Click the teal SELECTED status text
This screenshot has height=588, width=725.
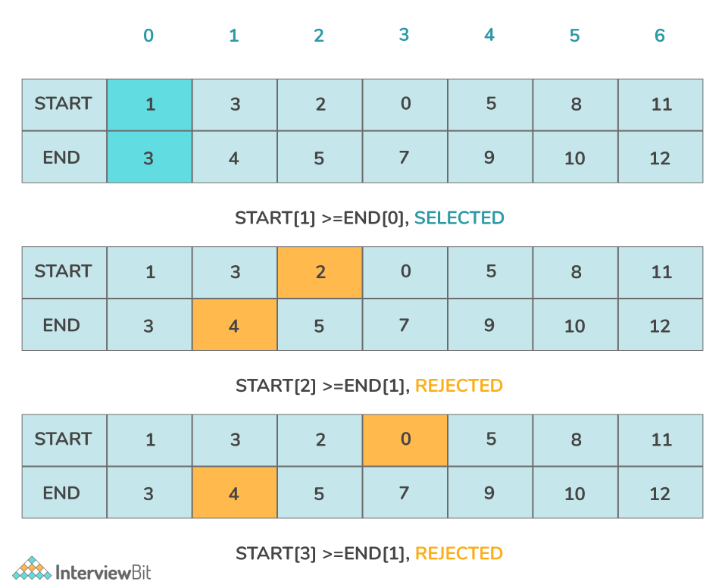tap(459, 218)
